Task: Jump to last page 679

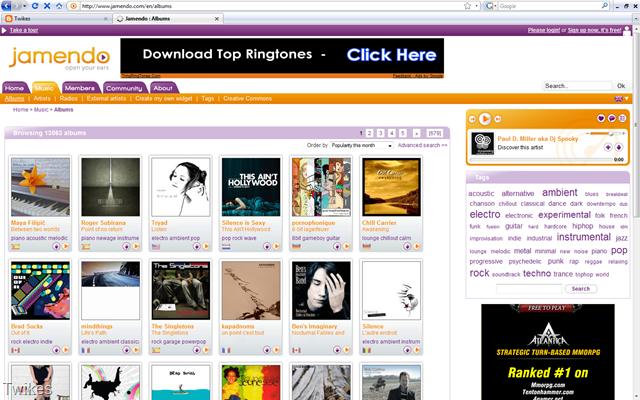Action: click(x=435, y=133)
